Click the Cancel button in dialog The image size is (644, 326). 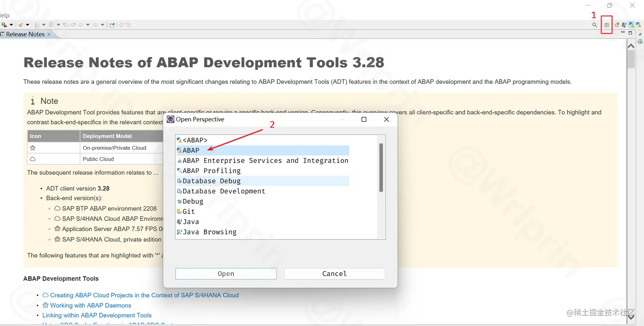(334, 274)
